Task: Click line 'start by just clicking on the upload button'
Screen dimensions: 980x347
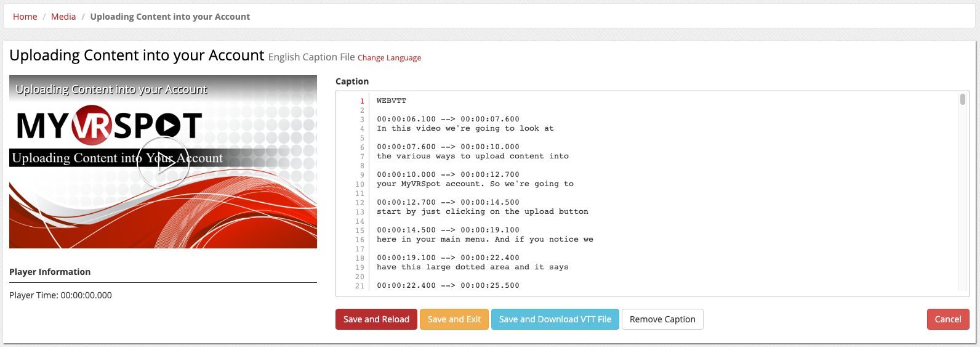Action: pos(483,211)
